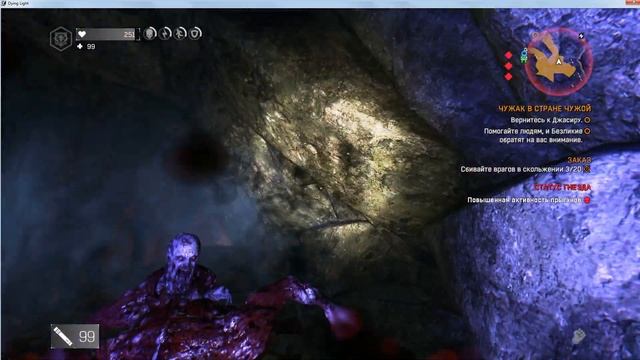This screenshot has height=360, width=640.
Task: Click the health bar showing 251
Action: pyautogui.click(x=107, y=34)
